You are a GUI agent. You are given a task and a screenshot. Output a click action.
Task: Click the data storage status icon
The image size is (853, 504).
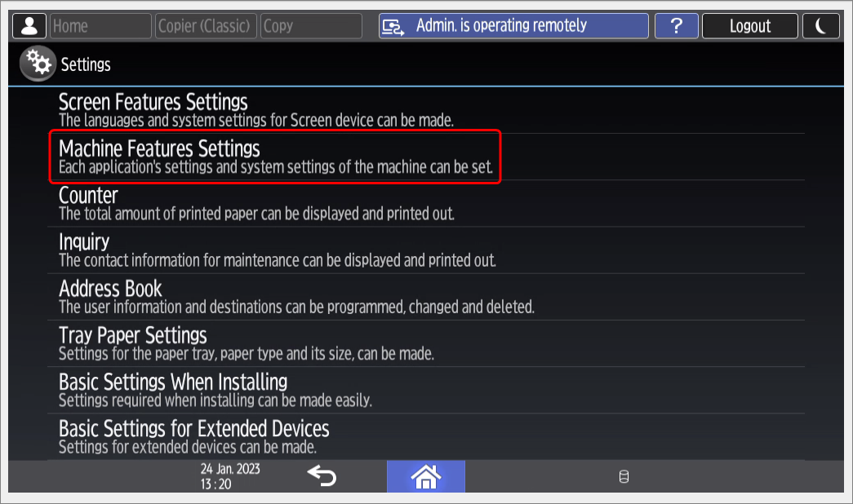pos(624,477)
